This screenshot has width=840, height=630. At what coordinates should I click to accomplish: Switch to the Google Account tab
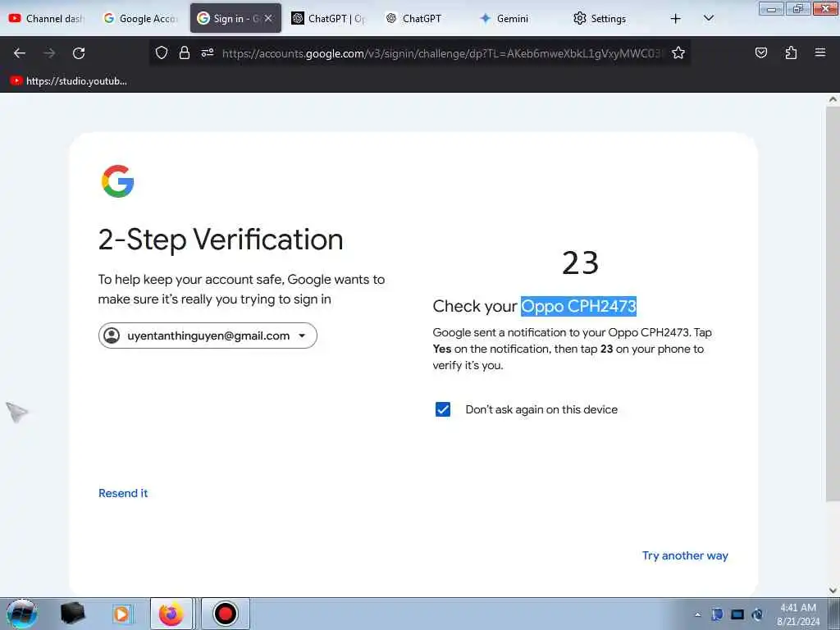140,18
